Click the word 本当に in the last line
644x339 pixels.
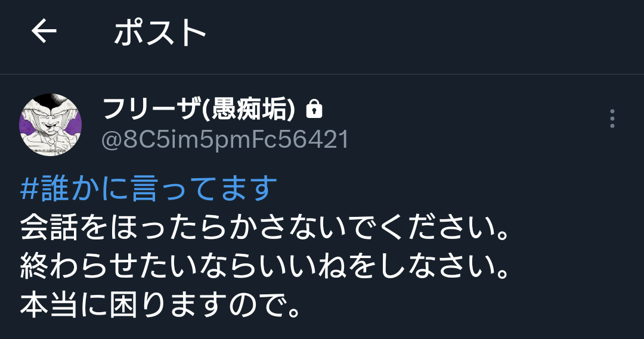click(x=64, y=306)
